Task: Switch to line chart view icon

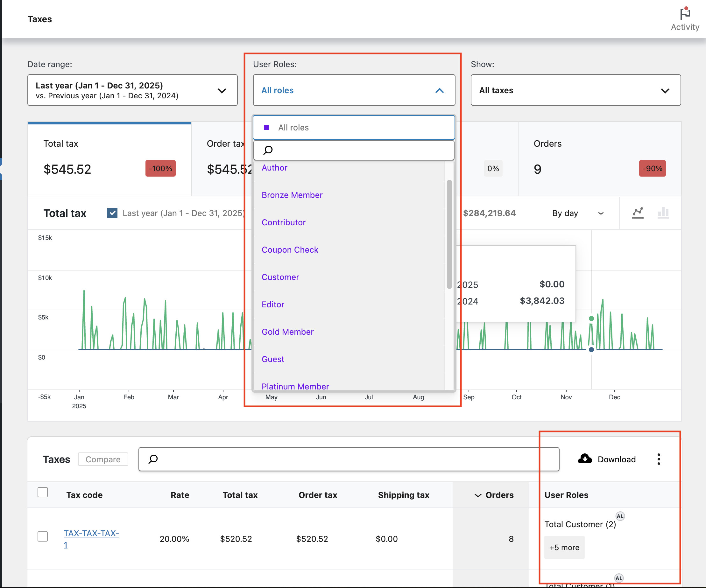Action: coord(638,213)
